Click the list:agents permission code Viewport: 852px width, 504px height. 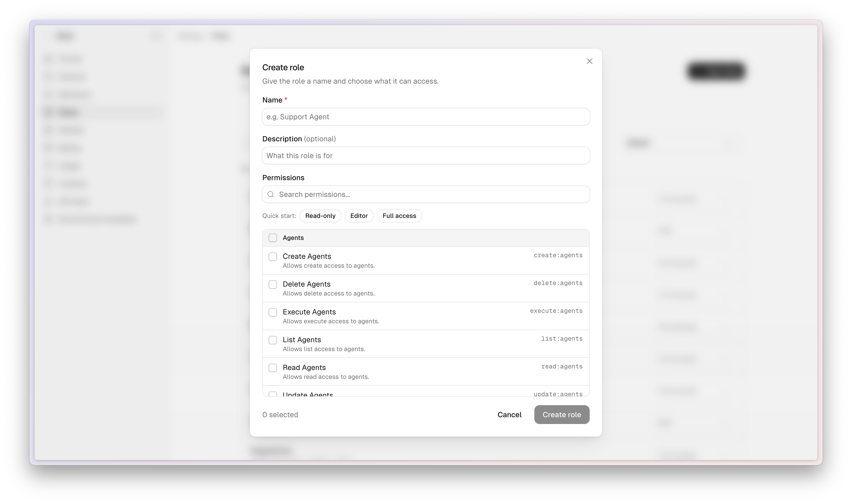[562, 339]
